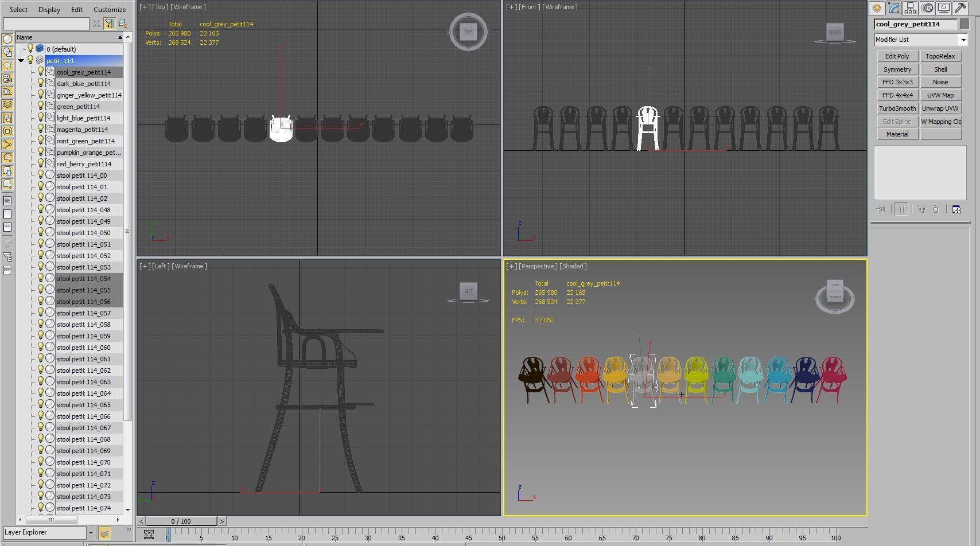The image size is (980, 546).
Task: Toggle Display Shapes filter in explorer
Action: tap(7, 52)
